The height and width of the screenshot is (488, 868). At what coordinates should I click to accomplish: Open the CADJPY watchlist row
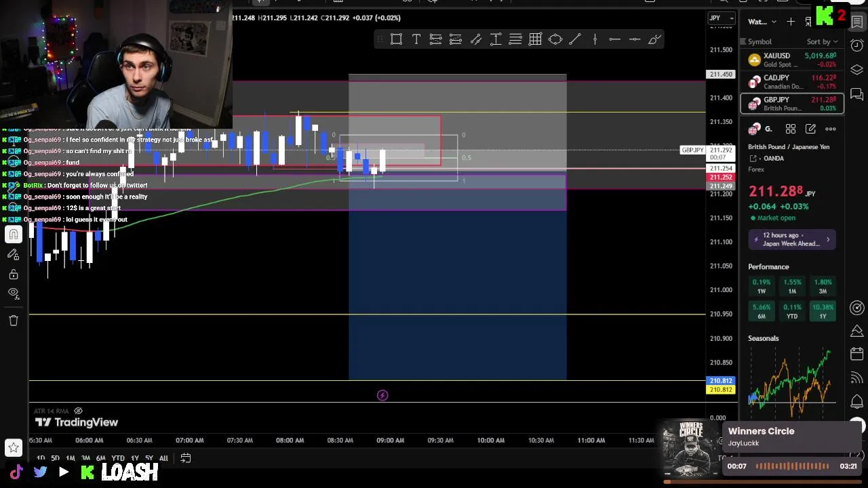point(793,82)
